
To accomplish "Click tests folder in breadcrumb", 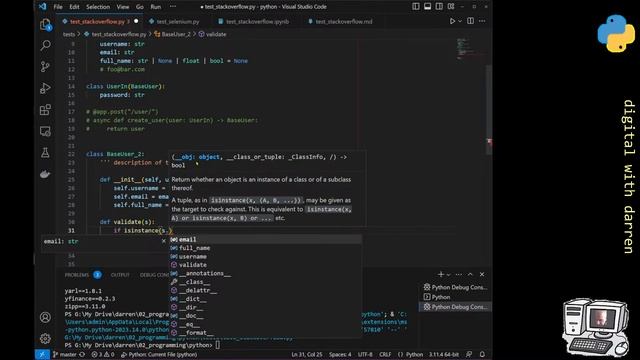I will point(69,34).
